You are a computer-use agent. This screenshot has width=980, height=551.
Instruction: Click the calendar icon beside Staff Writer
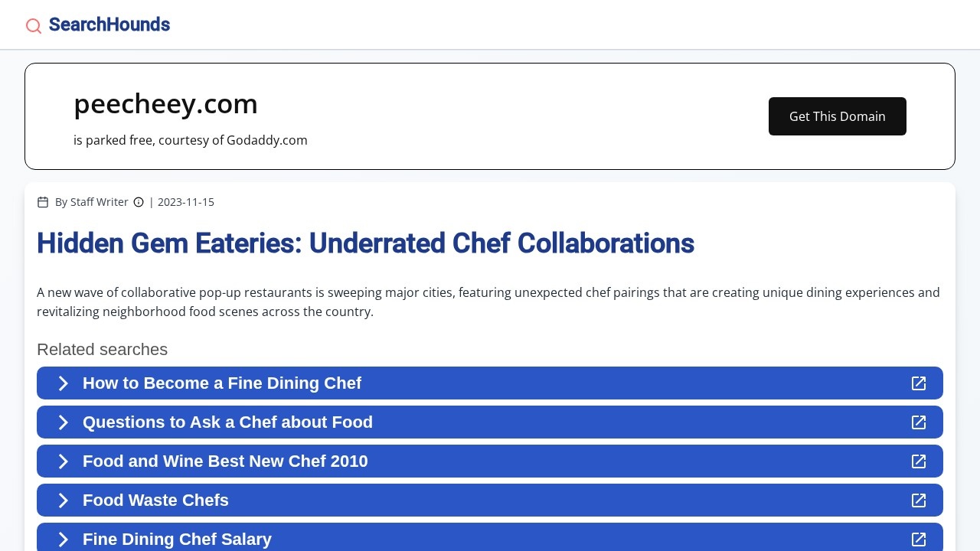[43, 202]
